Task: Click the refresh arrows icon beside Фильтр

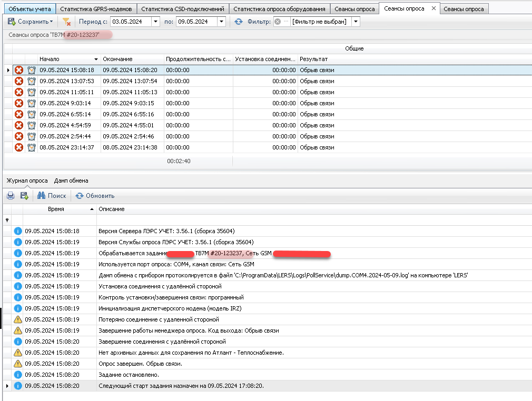Action: [239, 22]
